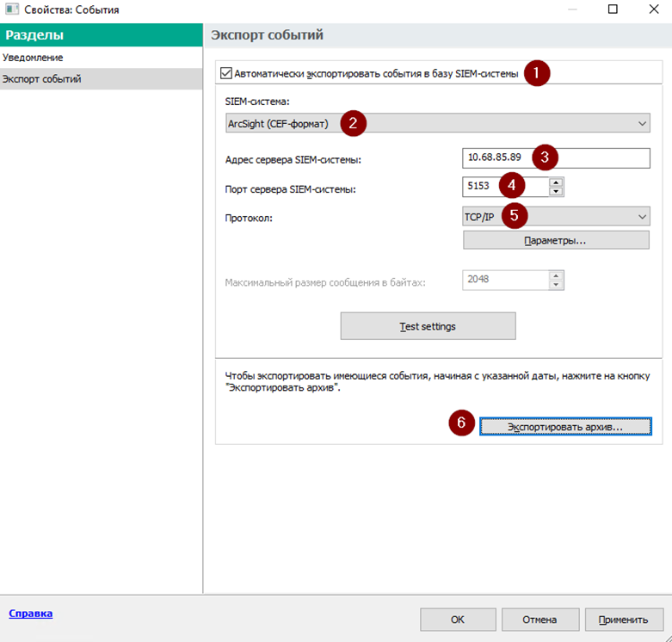Toggle automatic SIEM event export checkbox
The image size is (672, 642).
click(225, 73)
